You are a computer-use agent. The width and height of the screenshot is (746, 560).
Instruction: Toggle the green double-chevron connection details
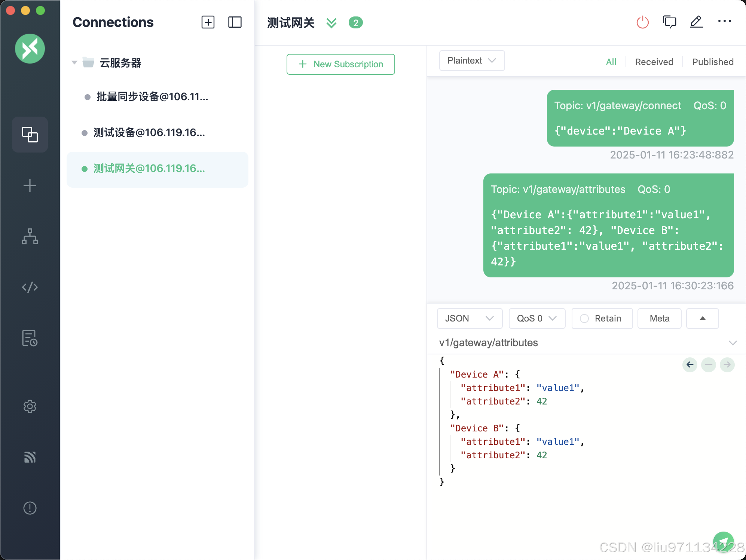331,23
